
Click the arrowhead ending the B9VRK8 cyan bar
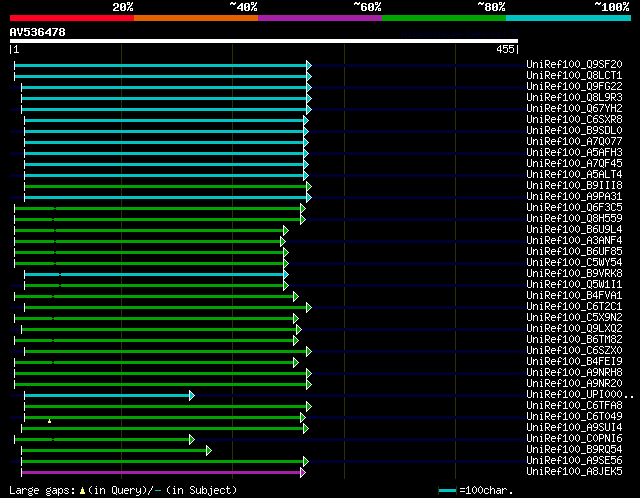tap(286, 274)
